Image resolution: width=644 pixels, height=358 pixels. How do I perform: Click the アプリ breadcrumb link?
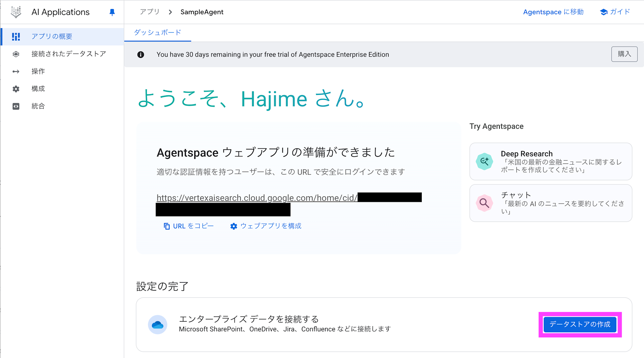150,12
